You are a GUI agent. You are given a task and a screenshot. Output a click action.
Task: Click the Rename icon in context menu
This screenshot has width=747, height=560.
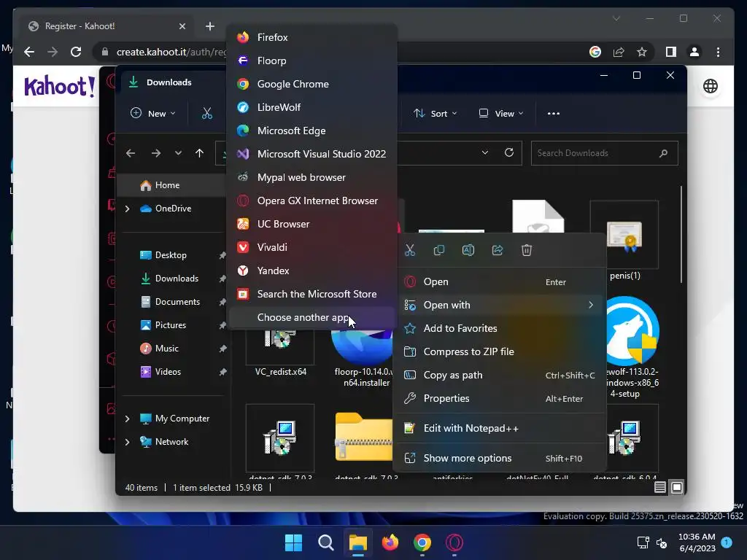[x=468, y=250]
